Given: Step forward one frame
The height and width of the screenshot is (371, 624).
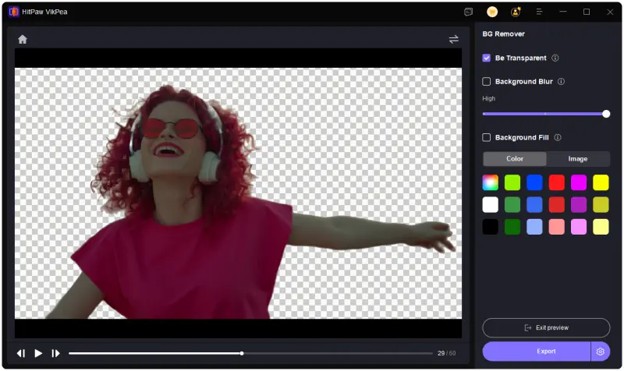Looking at the screenshot, I should pyautogui.click(x=55, y=353).
